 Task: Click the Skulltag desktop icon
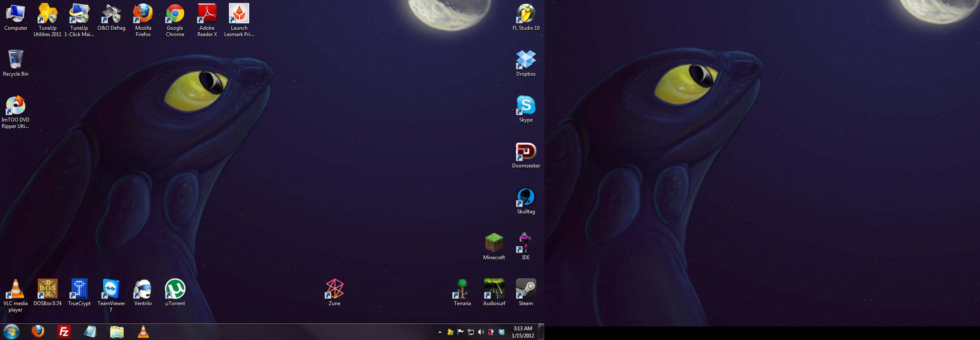click(x=526, y=197)
